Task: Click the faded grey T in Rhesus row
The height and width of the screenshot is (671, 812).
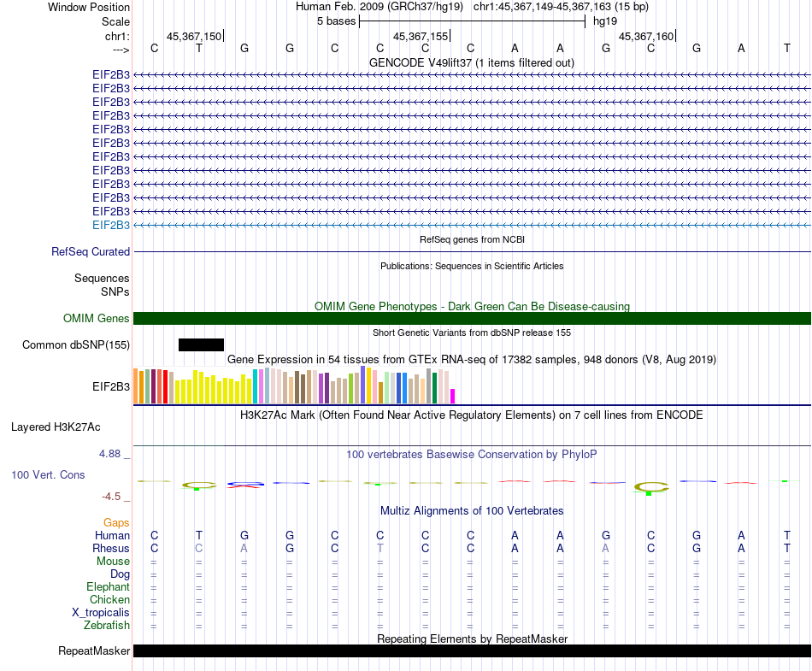Action: click(x=380, y=548)
